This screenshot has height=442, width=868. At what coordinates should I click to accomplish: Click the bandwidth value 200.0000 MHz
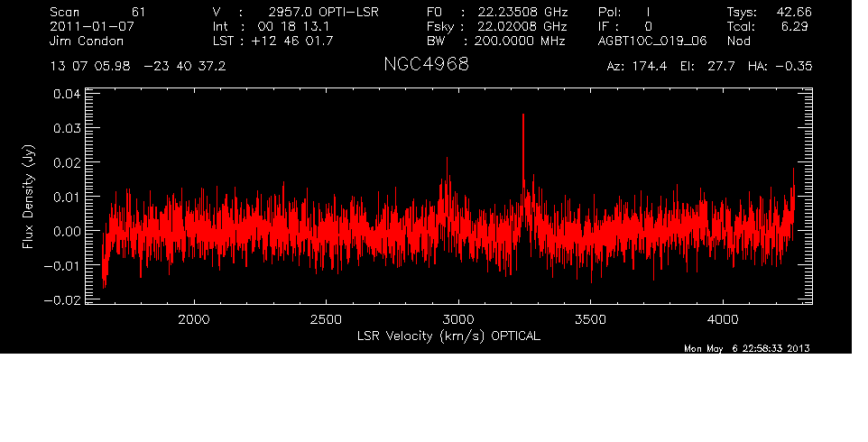click(x=520, y=41)
